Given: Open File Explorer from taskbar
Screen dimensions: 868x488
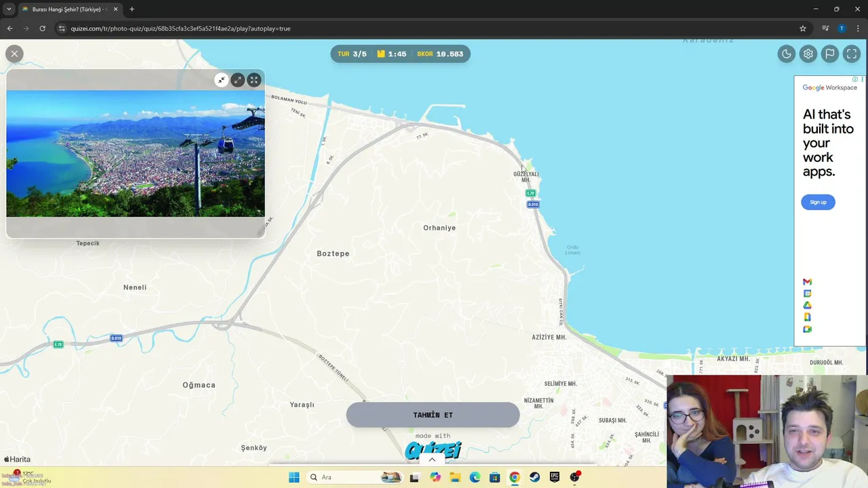Looking at the screenshot, I should tap(455, 477).
